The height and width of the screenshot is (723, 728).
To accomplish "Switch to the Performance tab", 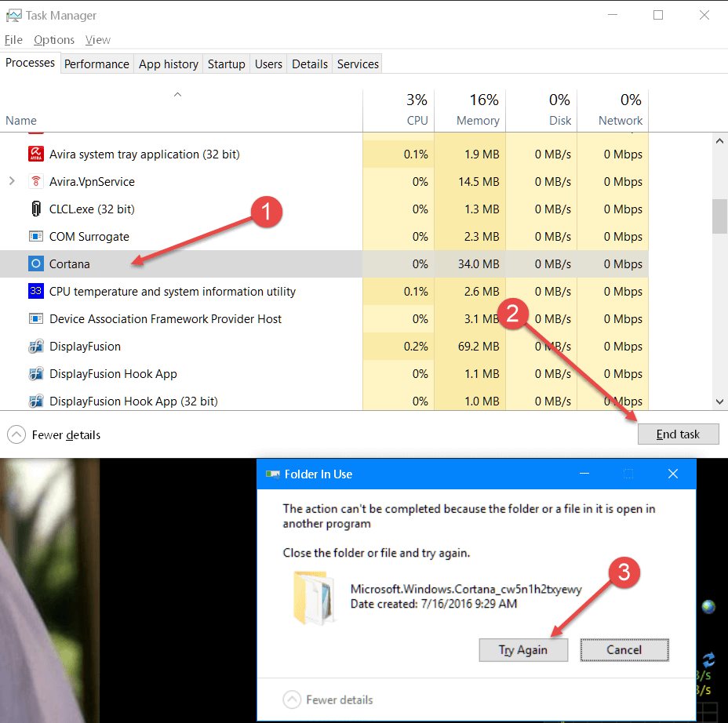I will [x=96, y=64].
